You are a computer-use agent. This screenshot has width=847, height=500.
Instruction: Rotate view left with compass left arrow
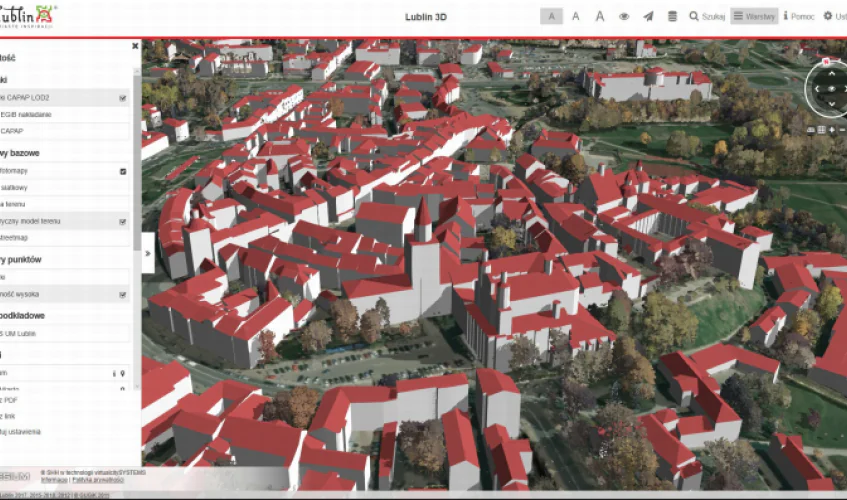tap(817, 89)
